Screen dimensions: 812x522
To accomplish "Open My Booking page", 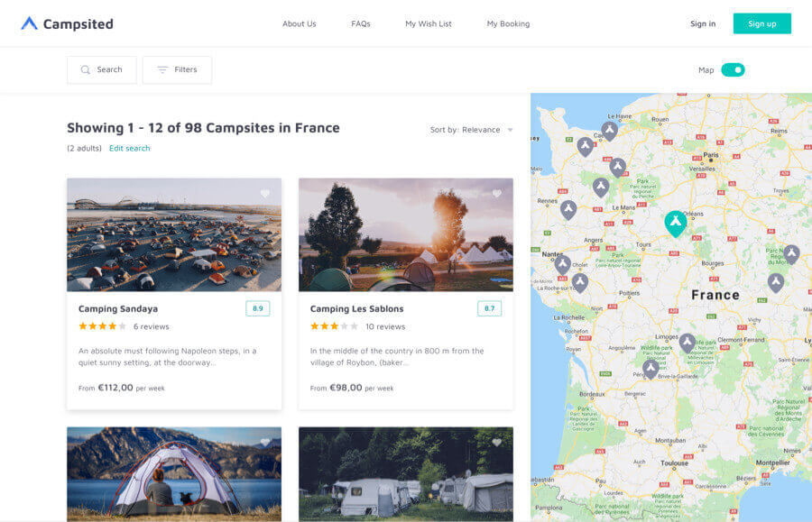I will coord(508,23).
